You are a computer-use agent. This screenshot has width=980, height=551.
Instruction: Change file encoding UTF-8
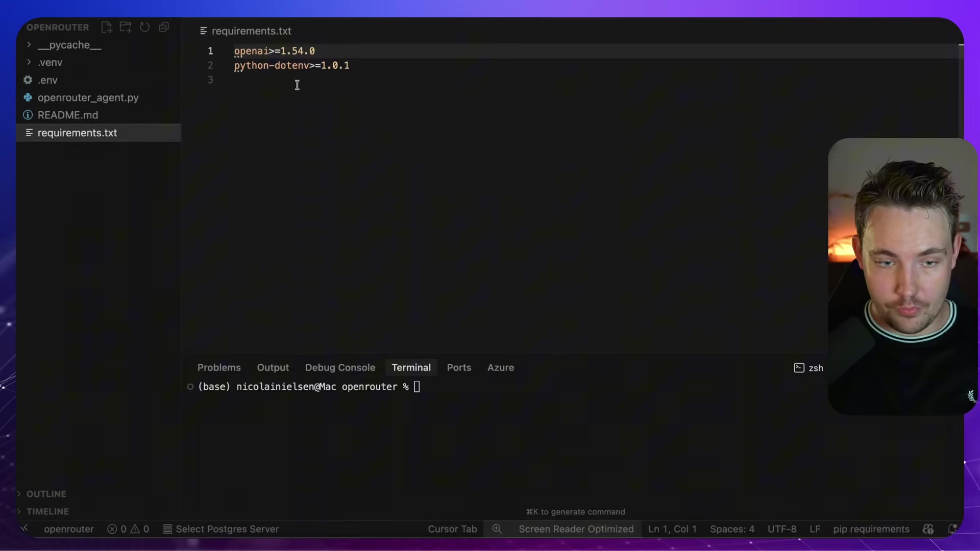click(x=782, y=529)
